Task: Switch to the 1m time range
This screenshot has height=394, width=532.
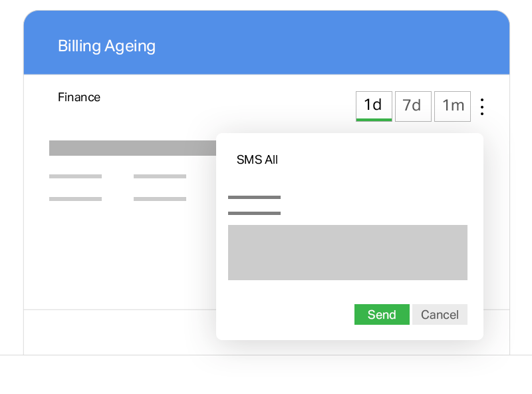Action: [x=452, y=106]
